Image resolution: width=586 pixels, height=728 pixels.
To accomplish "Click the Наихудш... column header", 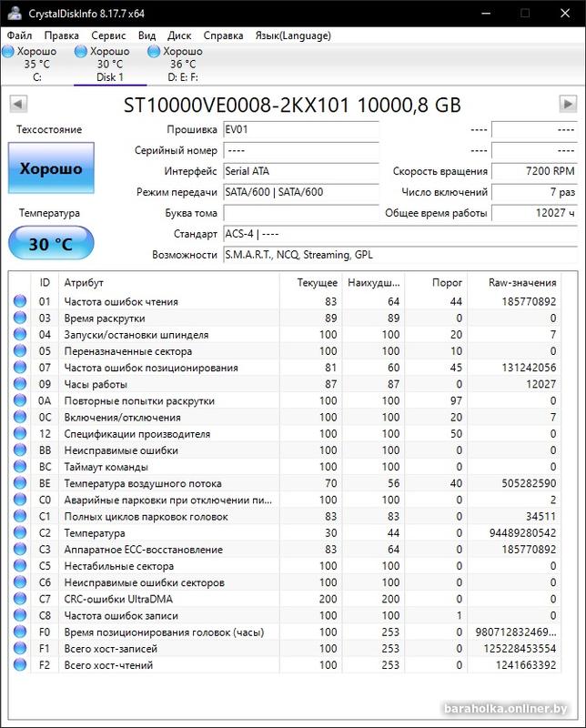I will click(x=373, y=283).
